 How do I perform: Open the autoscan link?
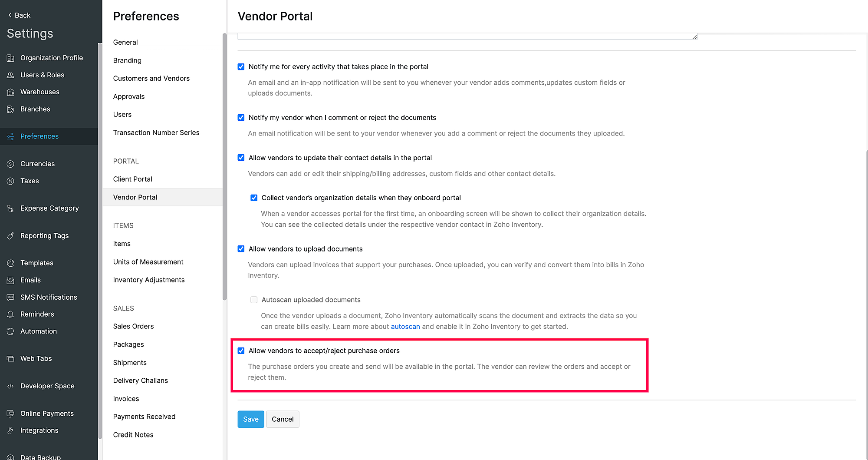pyautogui.click(x=405, y=326)
